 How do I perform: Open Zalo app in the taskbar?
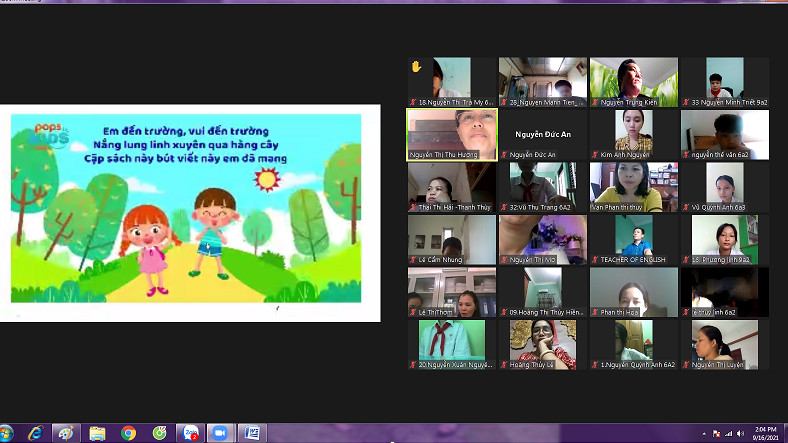(190, 433)
